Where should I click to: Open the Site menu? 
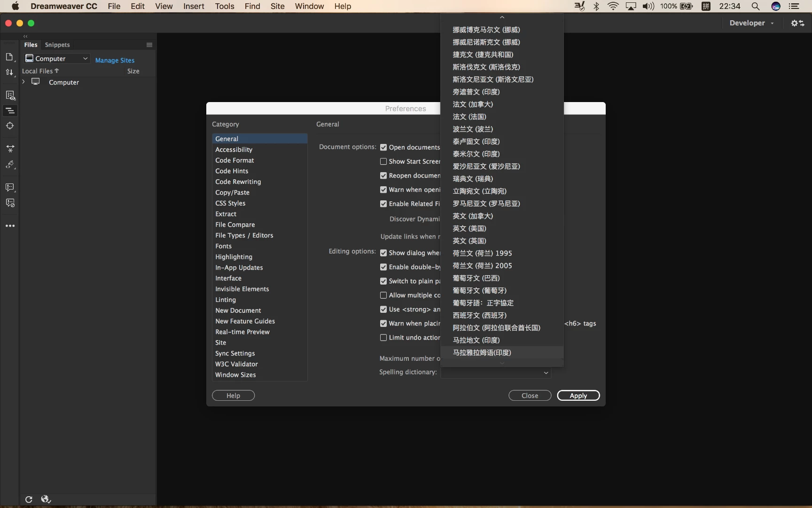277,6
